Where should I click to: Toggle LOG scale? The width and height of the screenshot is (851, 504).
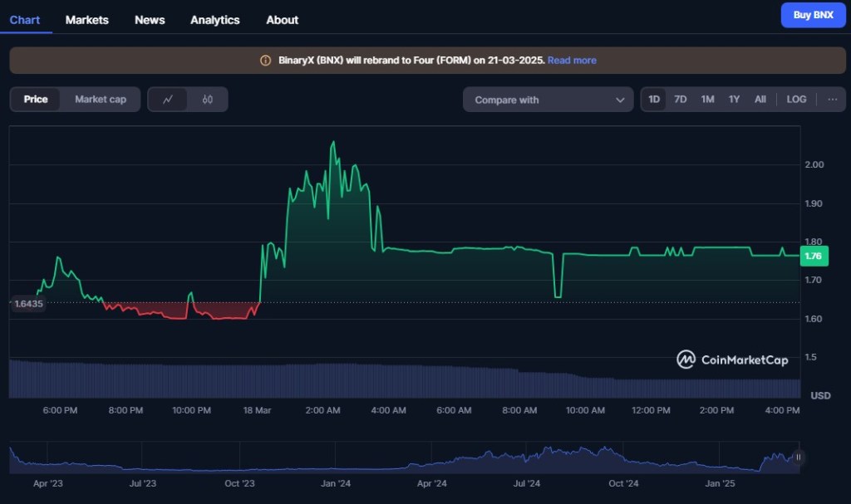coord(796,100)
